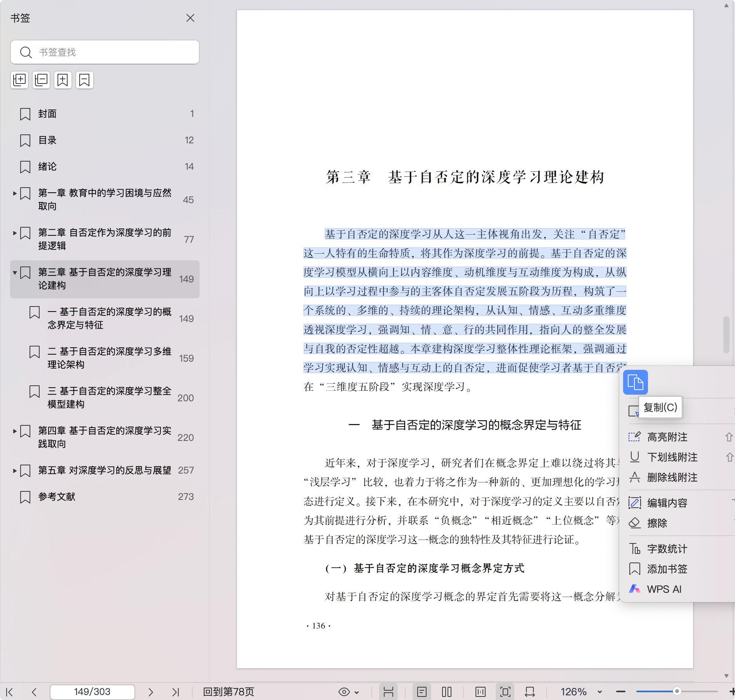Image resolution: width=735 pixels, height=700 pixels.
Task: Toggle two-page view layout
Action: [x=447, y=692]
